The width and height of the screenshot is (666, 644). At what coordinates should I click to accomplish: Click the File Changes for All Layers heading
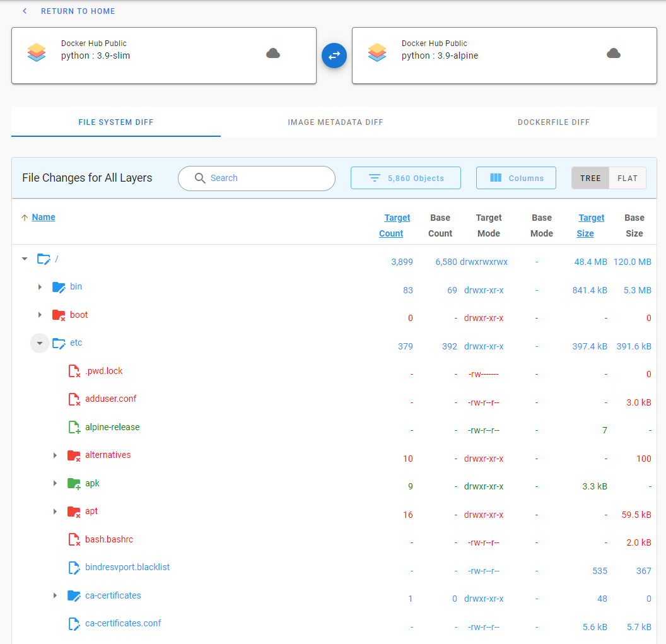point(87,178)
